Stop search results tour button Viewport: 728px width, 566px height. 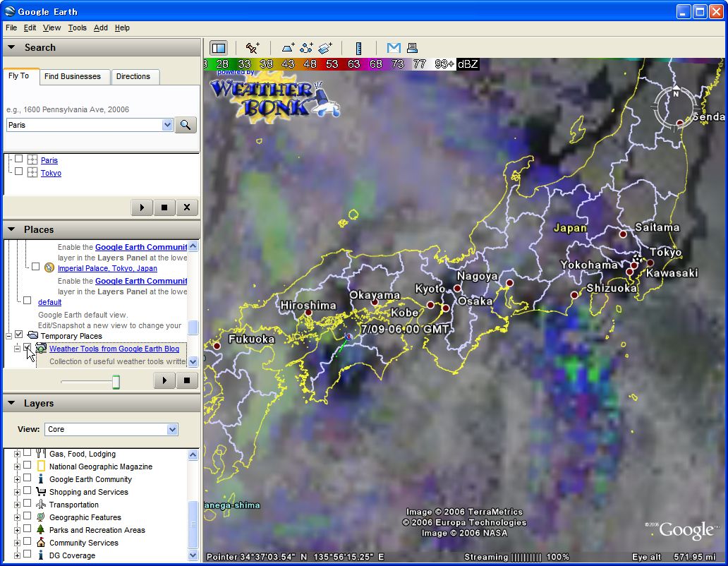click(164, 207)
